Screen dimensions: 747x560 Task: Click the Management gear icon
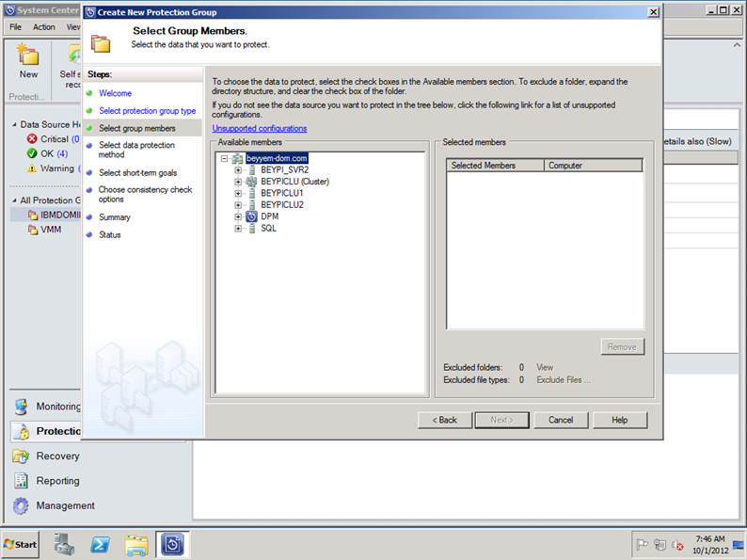pyautogui.click(x=21, y=505)
